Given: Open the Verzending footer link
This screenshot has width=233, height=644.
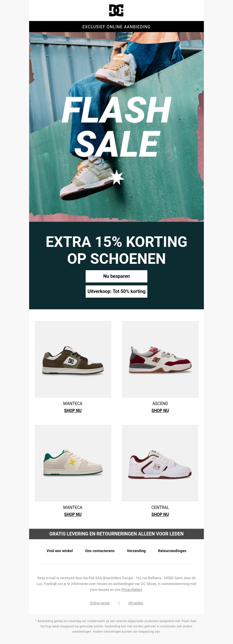Looking at the screenshot, I should tap(136, 551).
